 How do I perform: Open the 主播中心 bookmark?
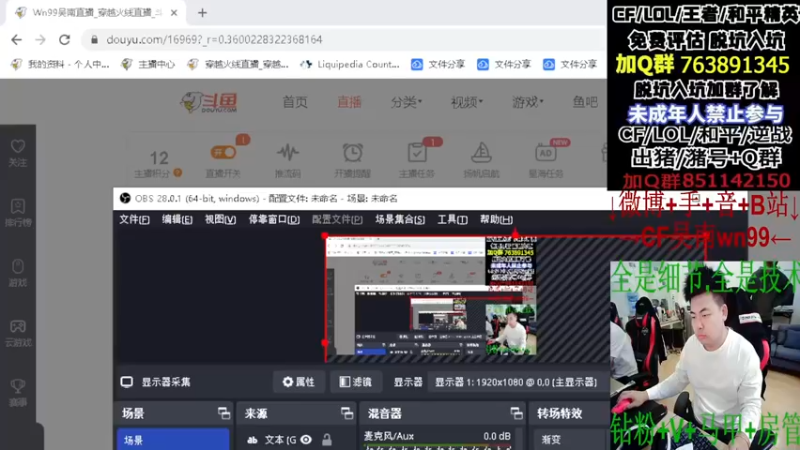[x=148, y=64]
